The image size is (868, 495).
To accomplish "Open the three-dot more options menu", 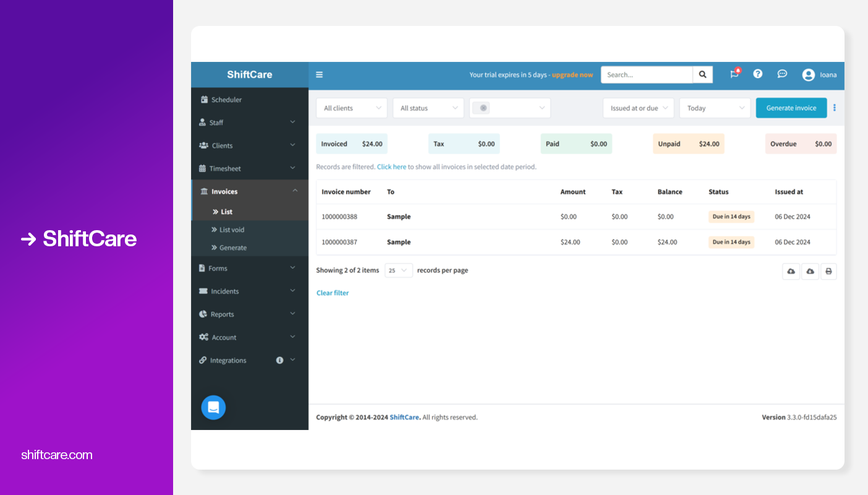I will (834, 108).
